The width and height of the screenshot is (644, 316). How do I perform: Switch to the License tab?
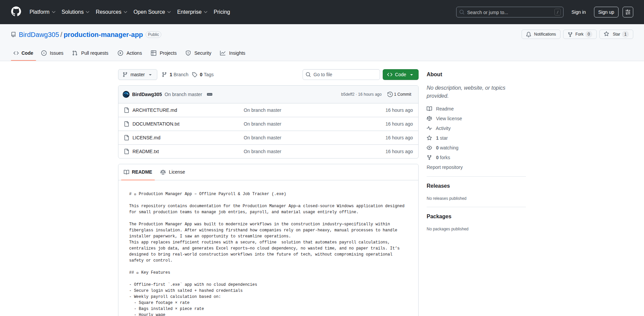click(x=173, y=172)
